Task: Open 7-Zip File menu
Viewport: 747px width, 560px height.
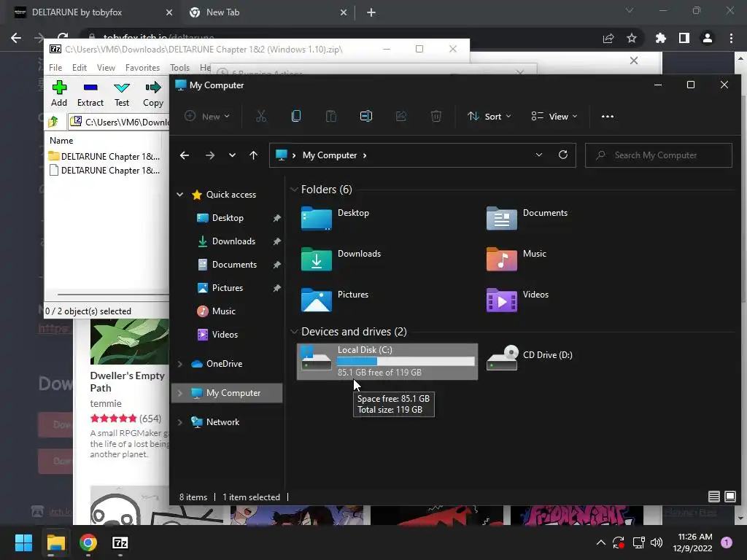Action: point(55,68)
